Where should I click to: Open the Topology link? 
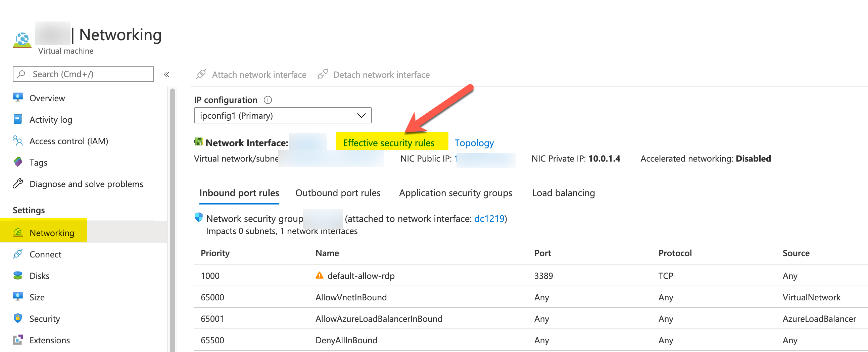pyautogui.click(x=474, y=143)
